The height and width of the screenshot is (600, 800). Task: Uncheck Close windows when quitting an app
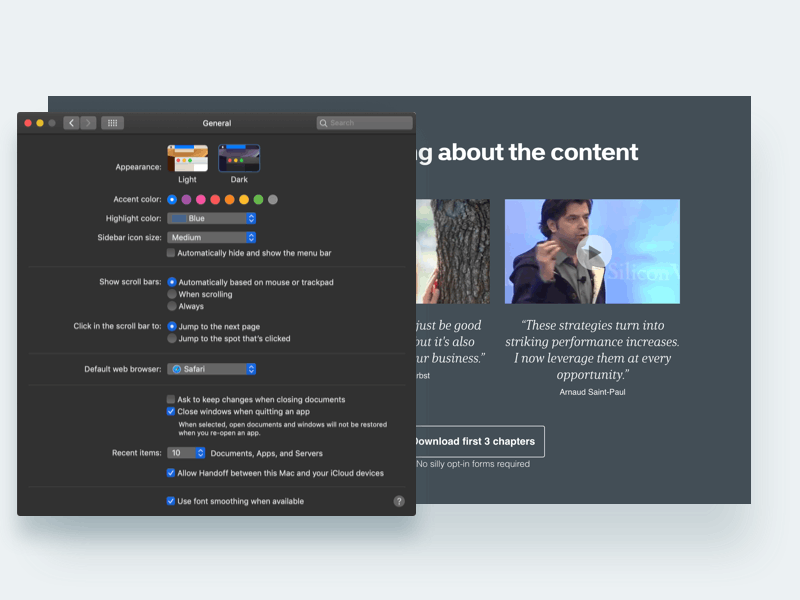[170, 411]
